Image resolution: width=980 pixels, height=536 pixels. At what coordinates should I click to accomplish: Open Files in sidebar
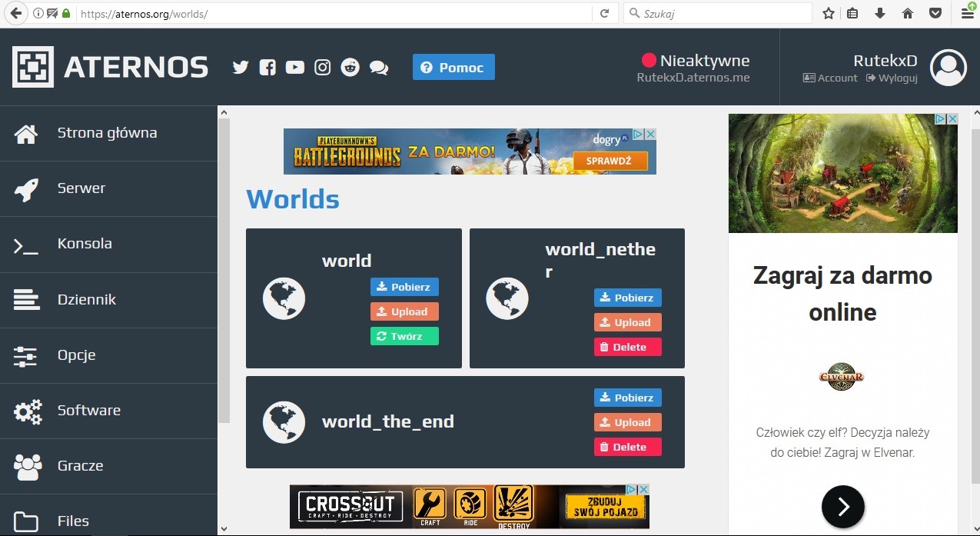pos(108,517)
